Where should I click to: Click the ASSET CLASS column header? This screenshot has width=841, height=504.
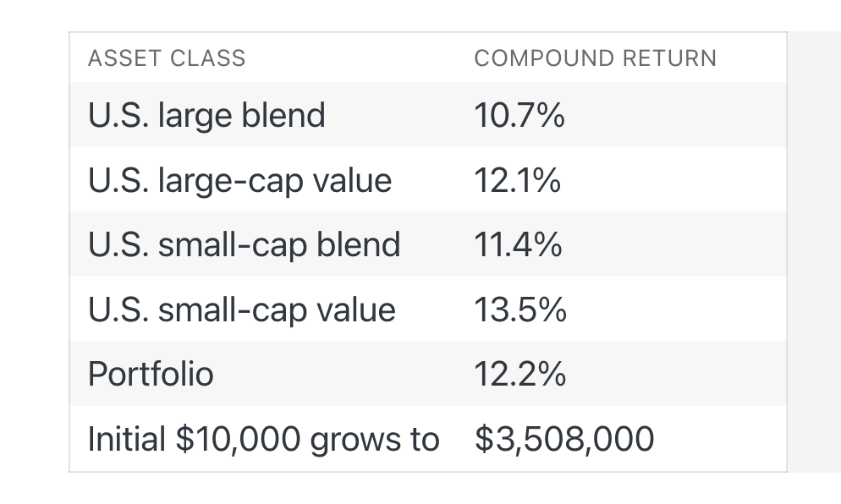167,58
